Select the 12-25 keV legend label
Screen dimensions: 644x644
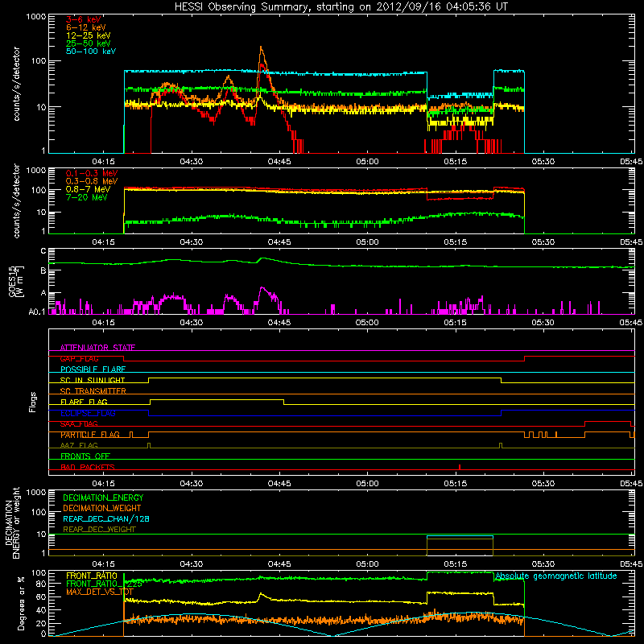[89, 35]
